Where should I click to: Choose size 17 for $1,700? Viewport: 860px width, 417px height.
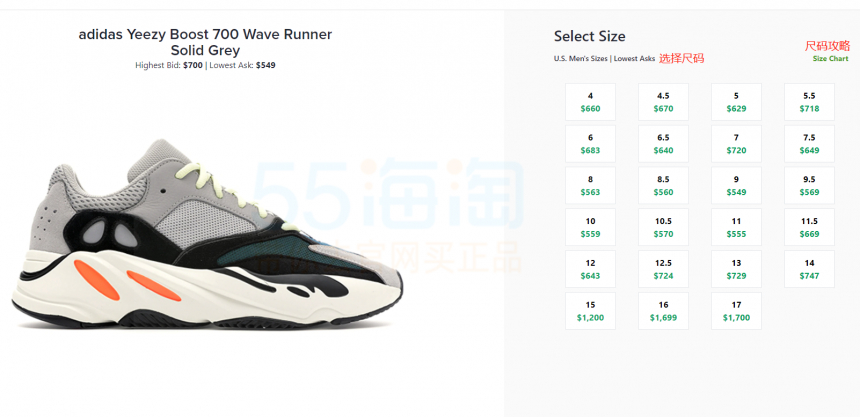click(736, 311)
